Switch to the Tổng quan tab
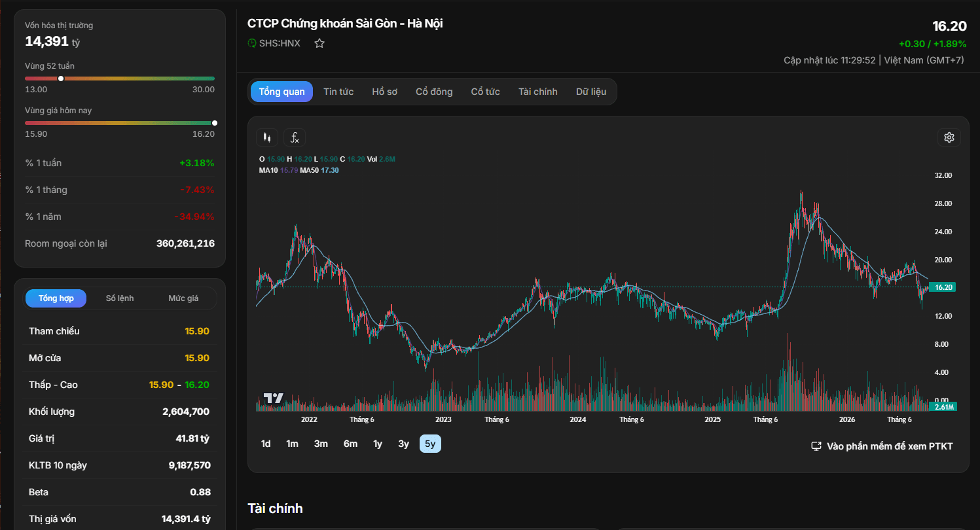 pos(281,92)
